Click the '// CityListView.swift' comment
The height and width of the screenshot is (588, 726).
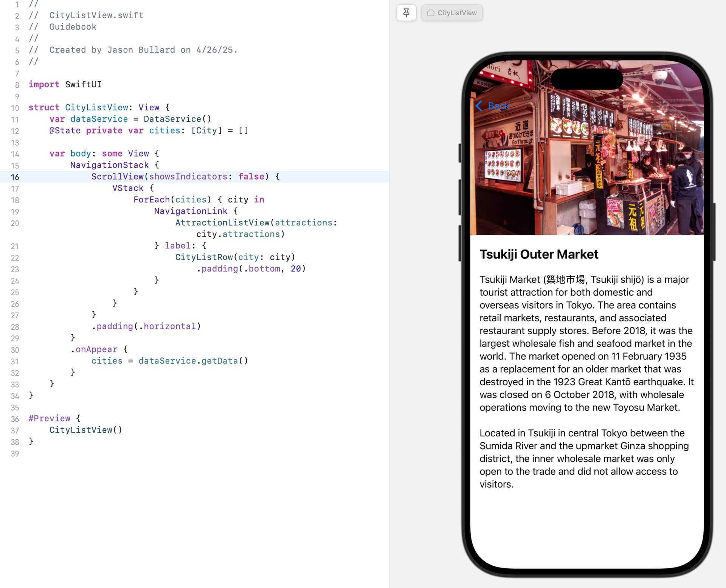click(86, 16)
